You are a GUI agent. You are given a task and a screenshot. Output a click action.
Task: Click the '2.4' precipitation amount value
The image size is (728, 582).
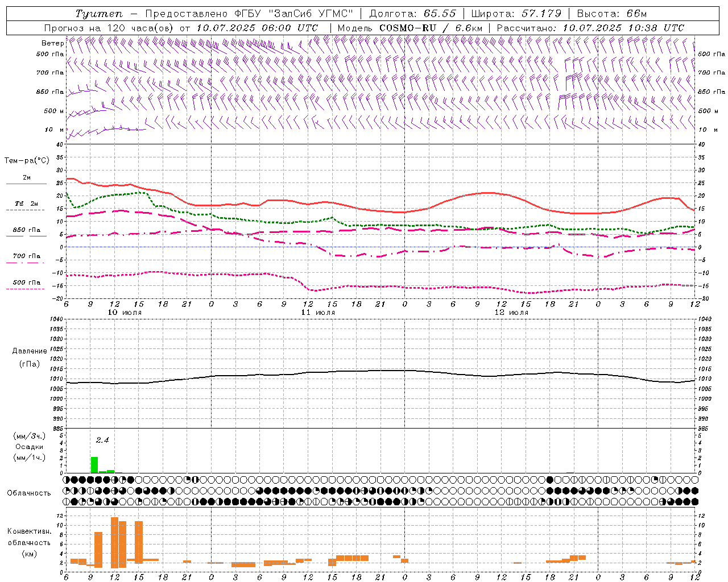coord(102,440)
